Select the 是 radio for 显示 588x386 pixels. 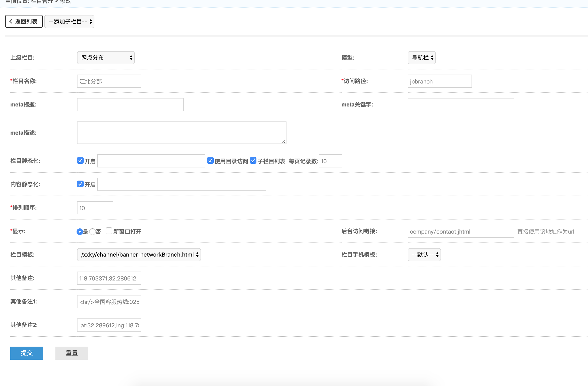click(x=80, y=232)
